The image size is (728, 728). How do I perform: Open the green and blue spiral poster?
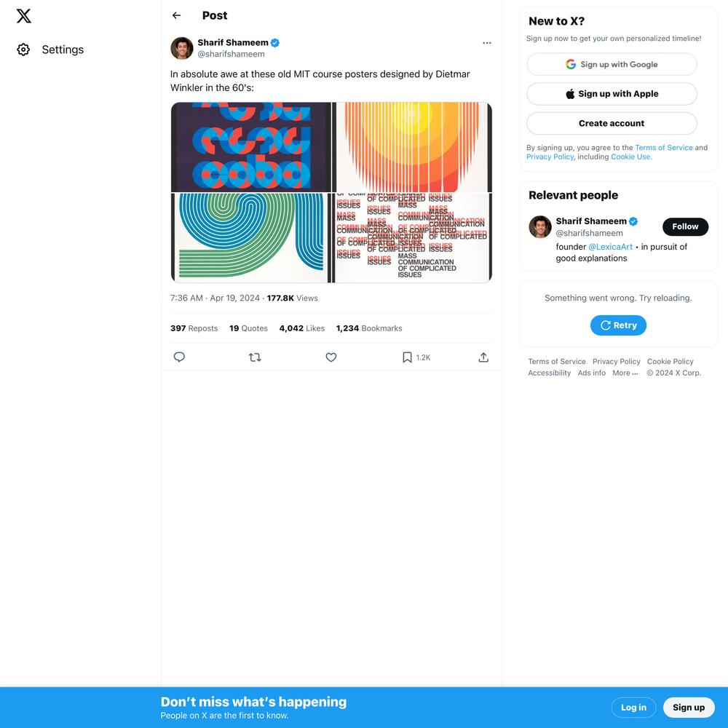pos(250,238)
